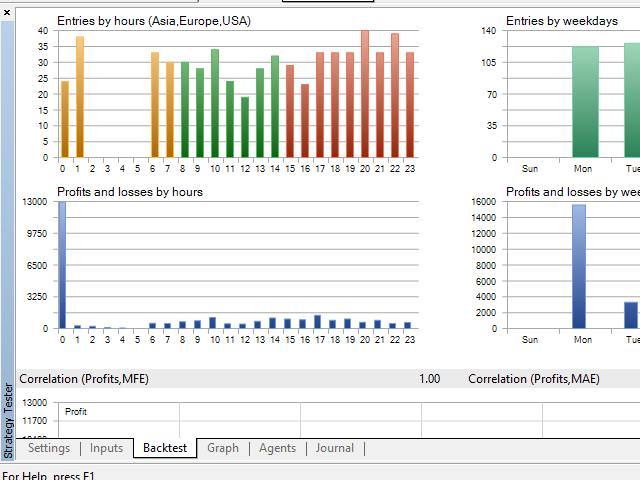Open the Agents tab

click(x=277, y=448)
